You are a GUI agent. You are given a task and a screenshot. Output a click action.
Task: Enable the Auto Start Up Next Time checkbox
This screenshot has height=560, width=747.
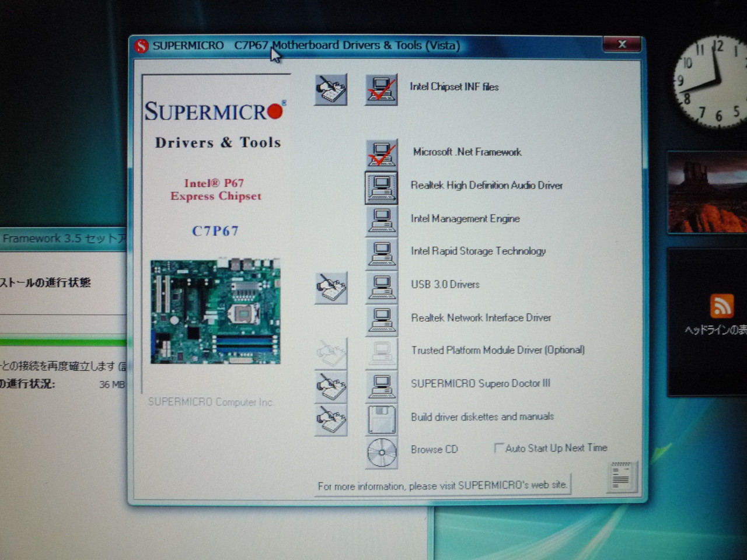[498, 448]
